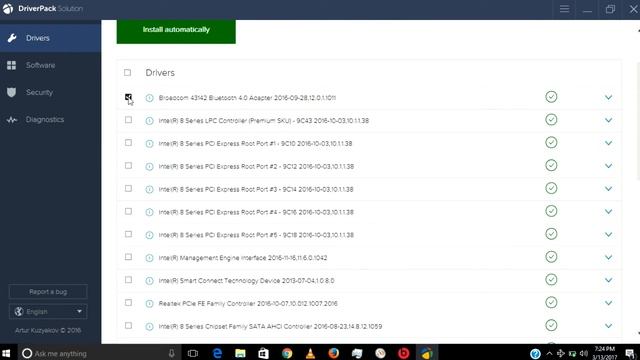Expand Smart Connect Technology details chevron
Image resolution: width=640 pixels, height=360 pixels.
point(608,280)
